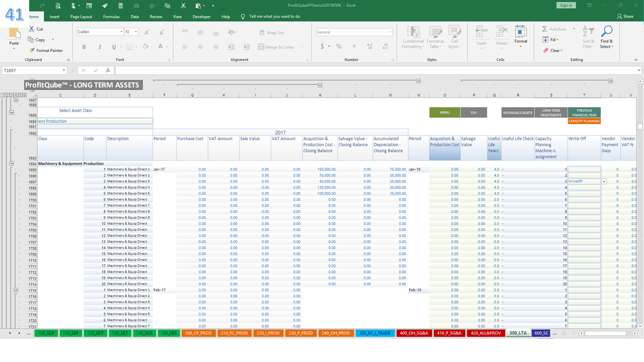Viewport: 644px width, 362px height.
Task: Toggle Align Right horizontal alignment
Action: [216, 47]
